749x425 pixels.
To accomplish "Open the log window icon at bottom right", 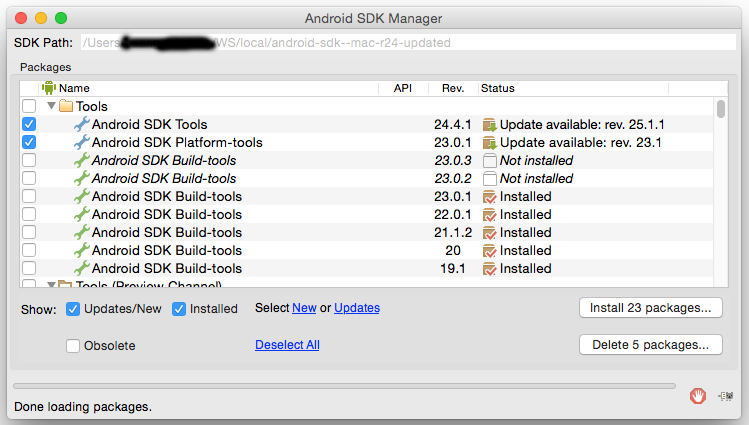I will [726, 396].
